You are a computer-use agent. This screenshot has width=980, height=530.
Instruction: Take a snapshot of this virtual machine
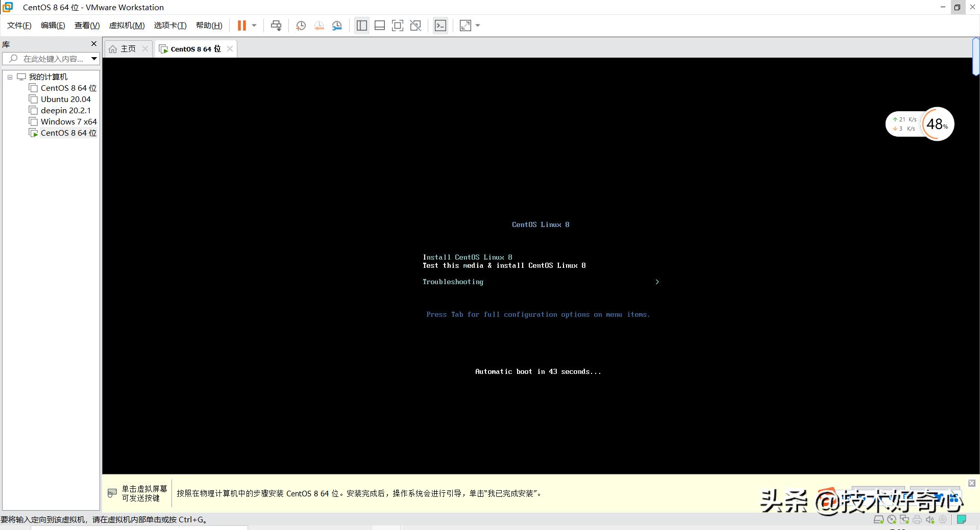301,26
